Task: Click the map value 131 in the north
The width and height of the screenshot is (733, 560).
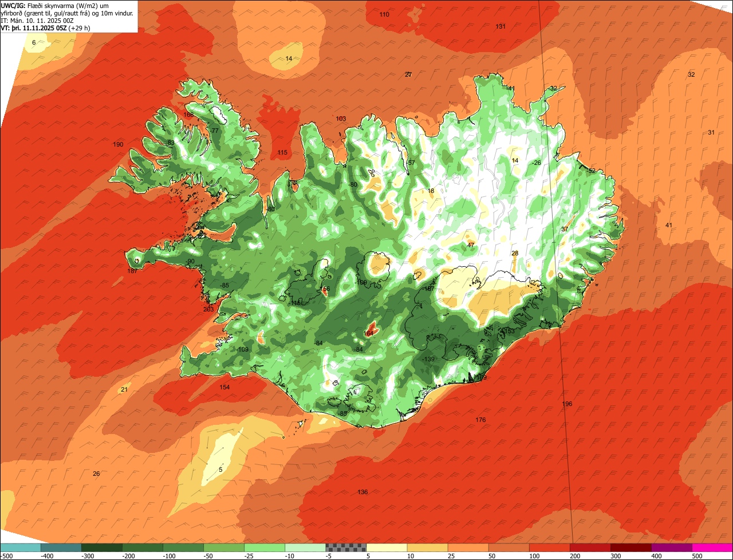Action: point(501,26)
